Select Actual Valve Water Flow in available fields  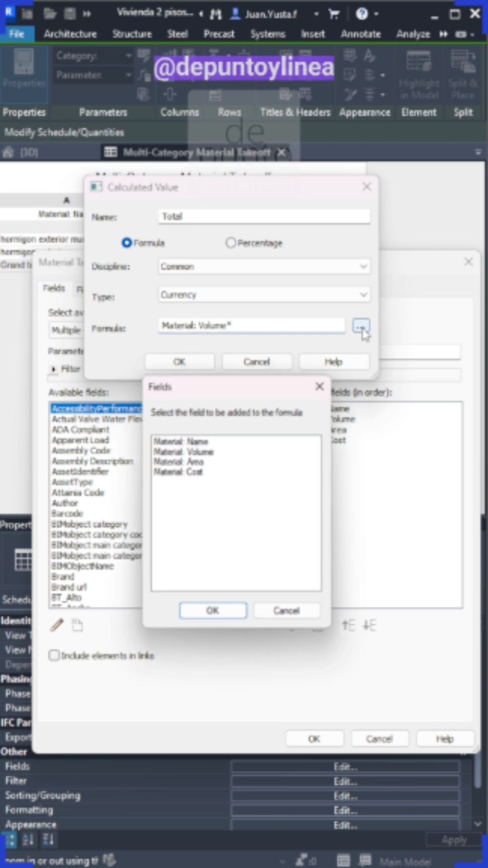97,419
